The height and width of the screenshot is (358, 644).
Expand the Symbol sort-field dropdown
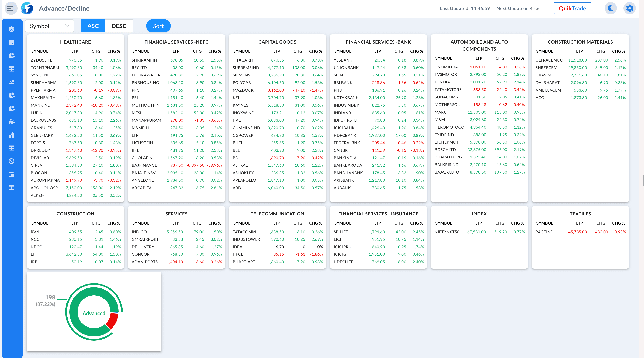[x=49, y=26]
